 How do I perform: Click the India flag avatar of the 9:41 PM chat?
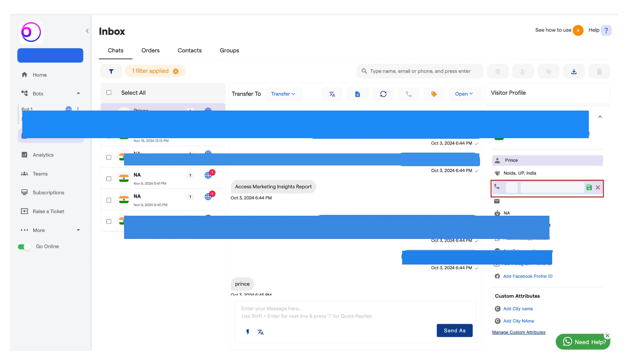click(124, 178)
